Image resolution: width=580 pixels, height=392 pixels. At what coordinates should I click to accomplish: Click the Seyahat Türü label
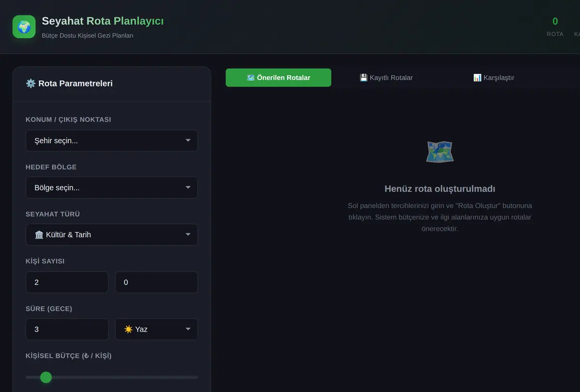(53, 214)
